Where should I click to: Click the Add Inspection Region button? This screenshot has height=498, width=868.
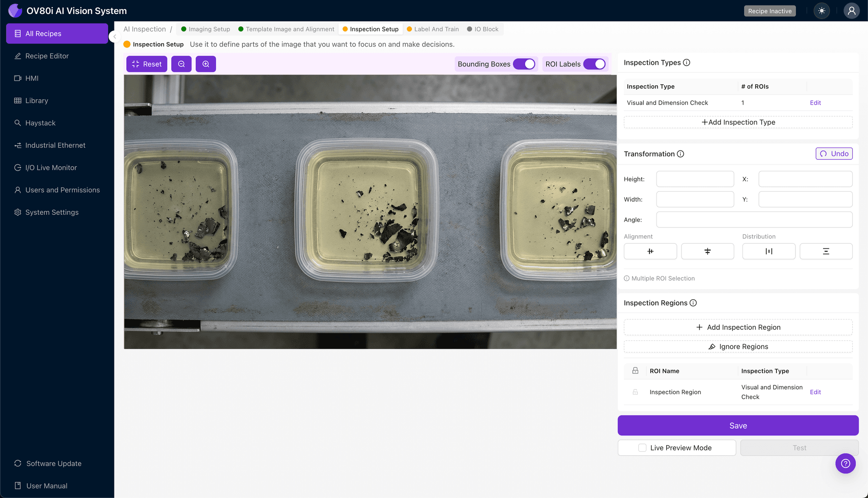(738, 327)
